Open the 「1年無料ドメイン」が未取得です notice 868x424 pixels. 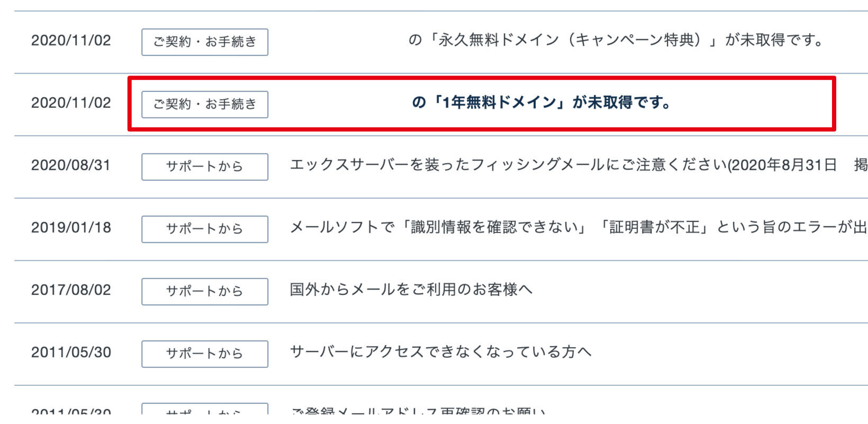(x=542, y=103)
